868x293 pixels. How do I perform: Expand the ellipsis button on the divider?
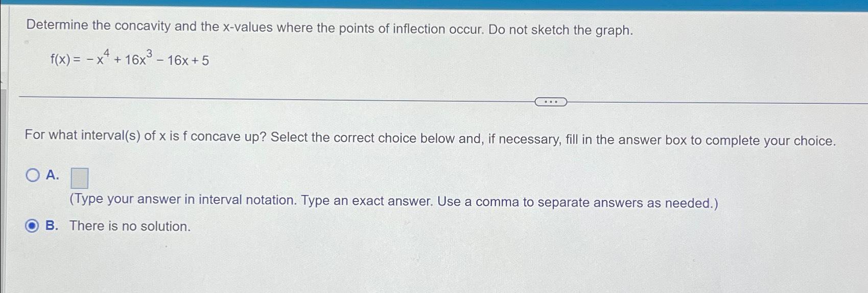(x=550, y=102)
